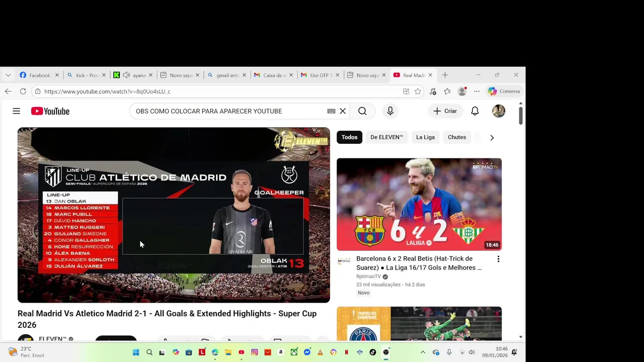Open the Edge media control icon
644x362 pixels.
tap(433, 92)
